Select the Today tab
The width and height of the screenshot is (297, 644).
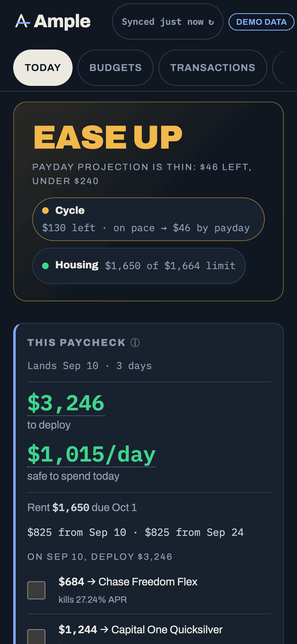click(x=43, y=68)
